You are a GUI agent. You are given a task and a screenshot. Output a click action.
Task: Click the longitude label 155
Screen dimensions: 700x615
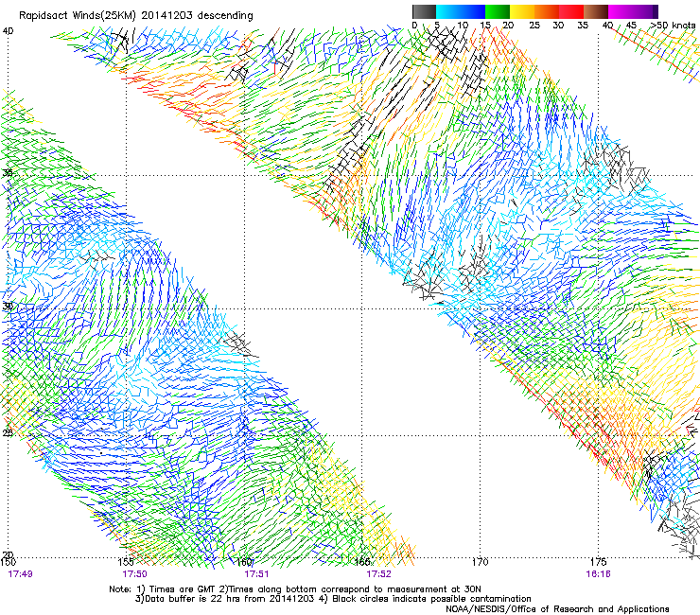(126, 562)
